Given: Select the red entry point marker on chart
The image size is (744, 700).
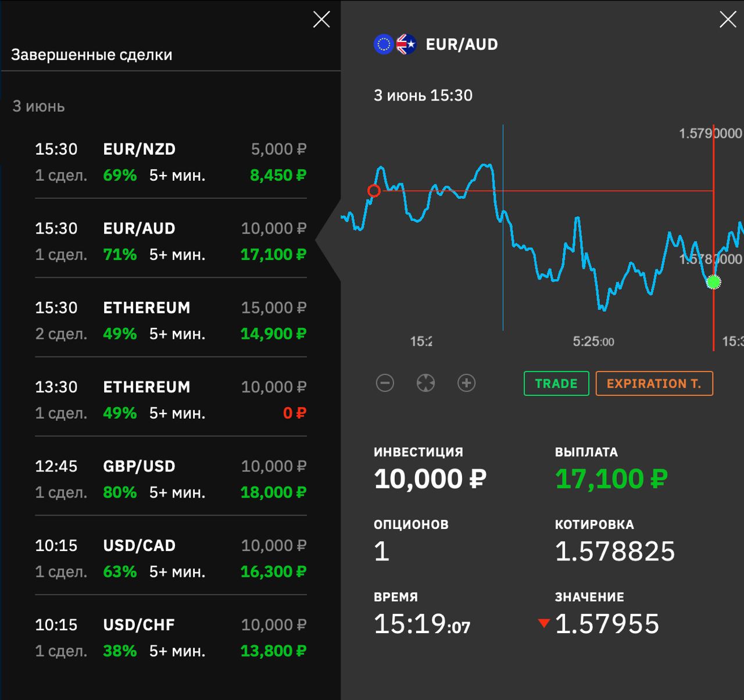Looking at the screenshot, I should coord(374,190).
